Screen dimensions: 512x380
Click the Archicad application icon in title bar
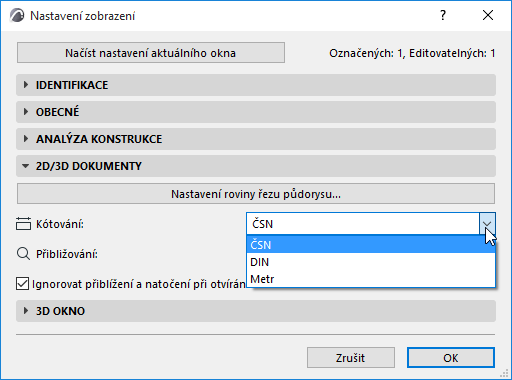17,16
